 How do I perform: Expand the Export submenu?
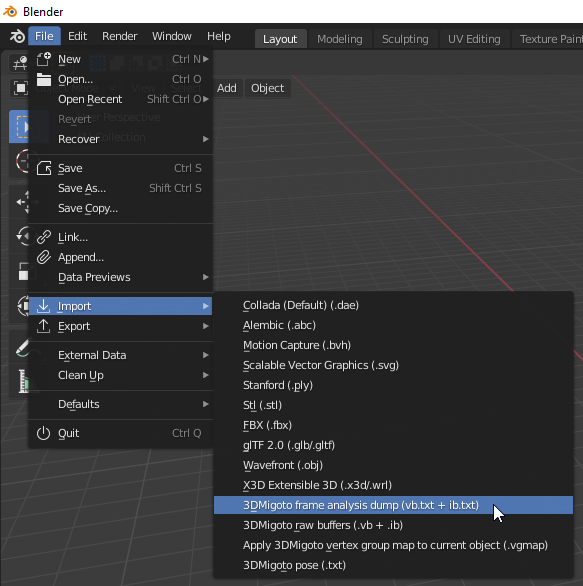206,326
